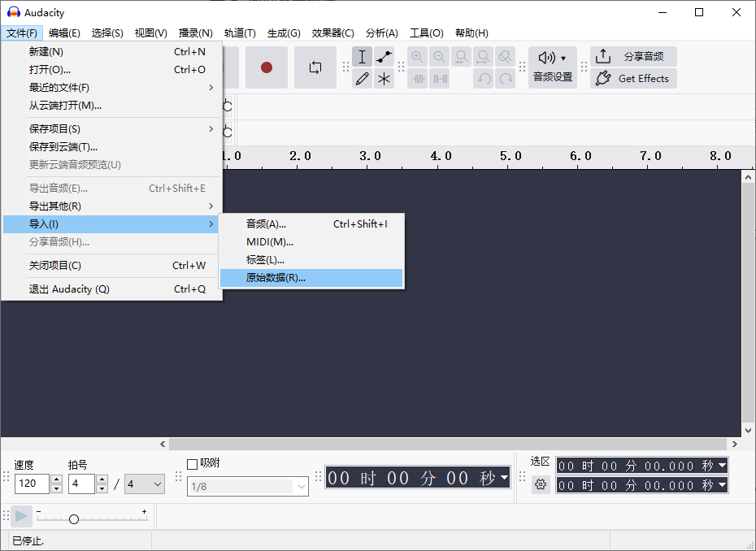Click the tempo field showing 120
The image size is (756, 551).
(33, 484)
